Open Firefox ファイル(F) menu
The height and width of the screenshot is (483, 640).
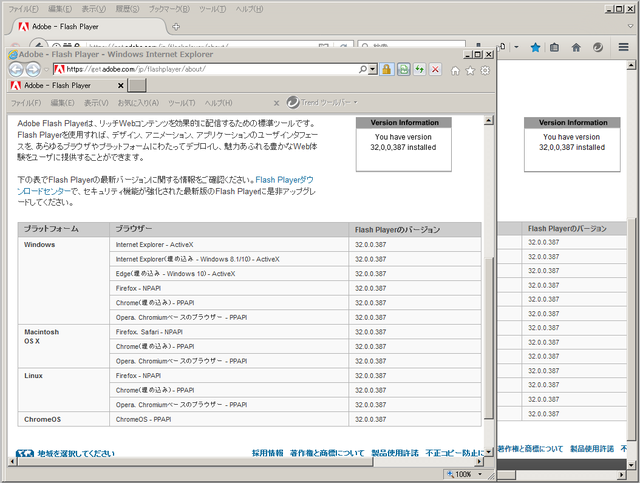coord(23,9)
